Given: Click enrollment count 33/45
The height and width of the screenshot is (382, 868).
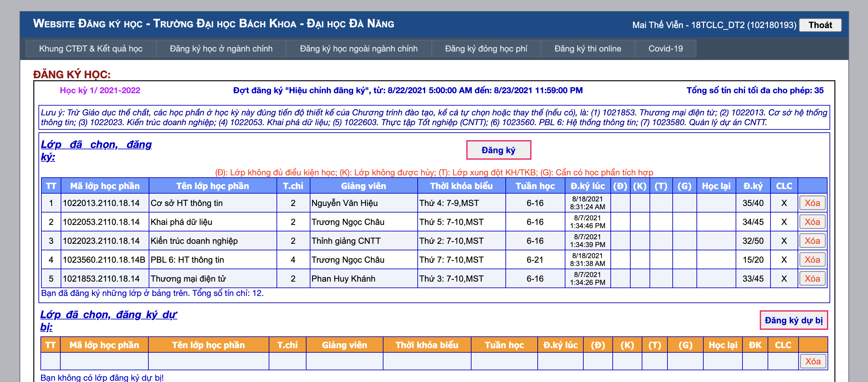Looking at the screenshot, I should click(x=753, y=279).
